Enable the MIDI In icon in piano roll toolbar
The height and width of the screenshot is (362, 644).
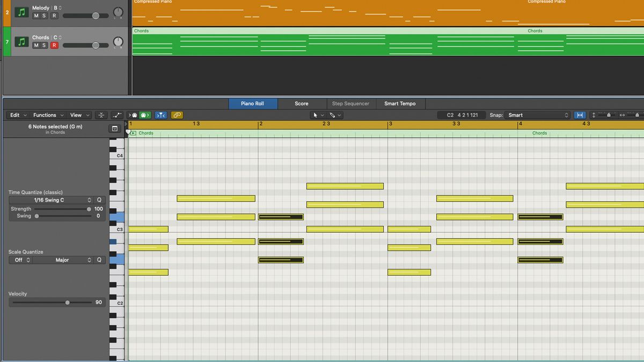click(133, 115)
